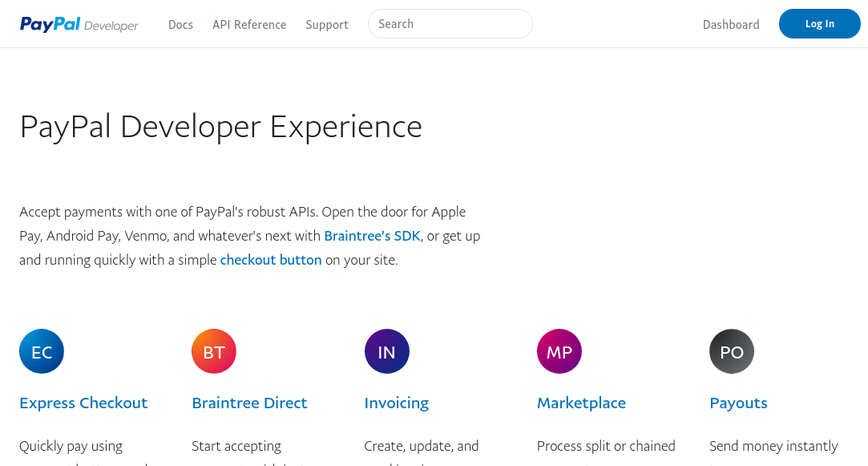Click the text 'Start accepting'
Screen dimensions: 868x466
[x=236, y=446]
